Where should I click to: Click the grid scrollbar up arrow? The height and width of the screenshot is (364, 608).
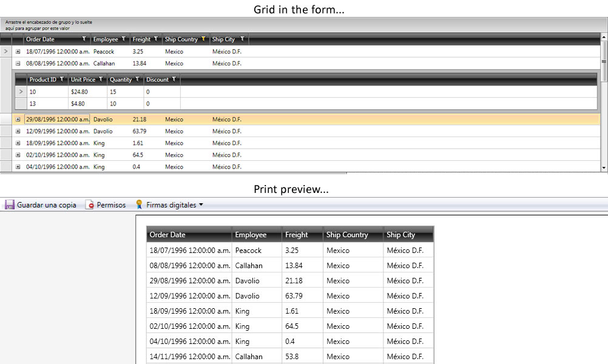[x=604, y=37]
